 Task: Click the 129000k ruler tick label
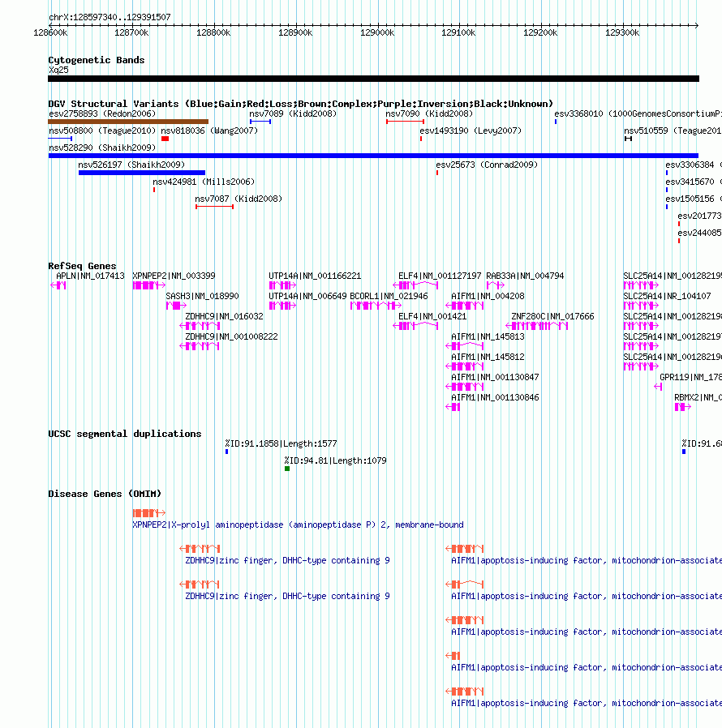[x=377, y=32]
